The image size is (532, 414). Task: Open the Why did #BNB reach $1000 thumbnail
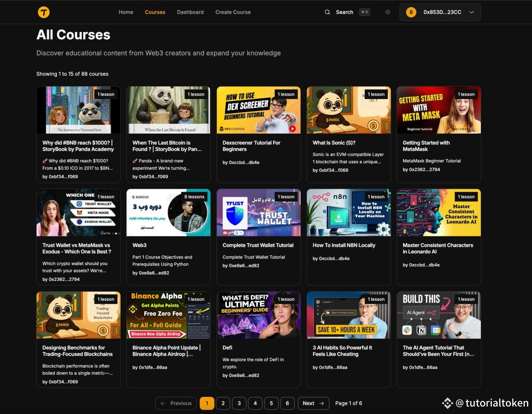79,110
